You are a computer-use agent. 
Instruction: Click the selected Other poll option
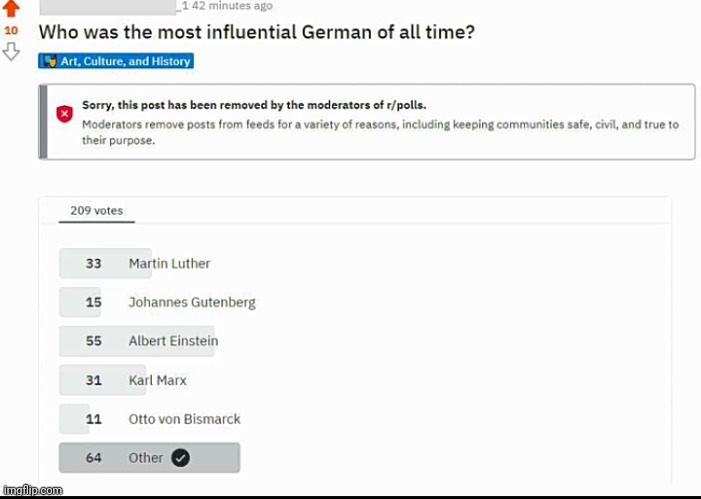[146, 458]
